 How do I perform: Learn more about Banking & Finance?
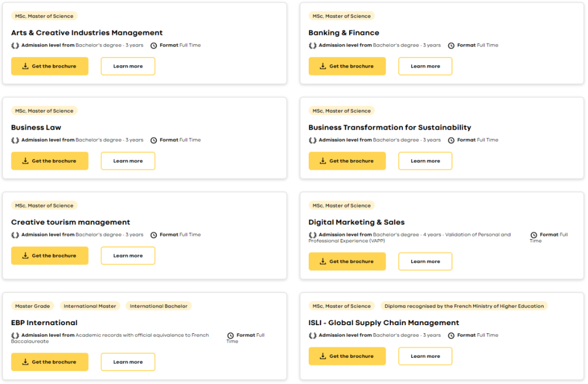pos(425,66)
